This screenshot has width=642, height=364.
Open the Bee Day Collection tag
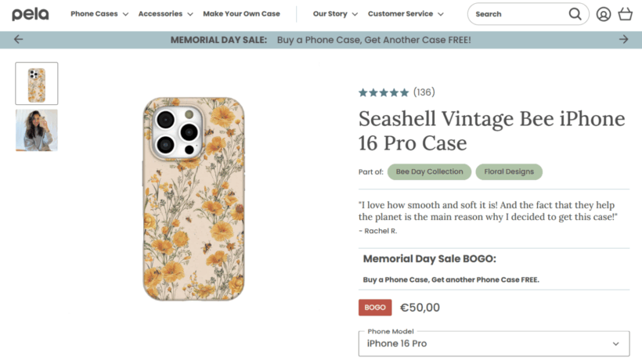pos(430,171)
